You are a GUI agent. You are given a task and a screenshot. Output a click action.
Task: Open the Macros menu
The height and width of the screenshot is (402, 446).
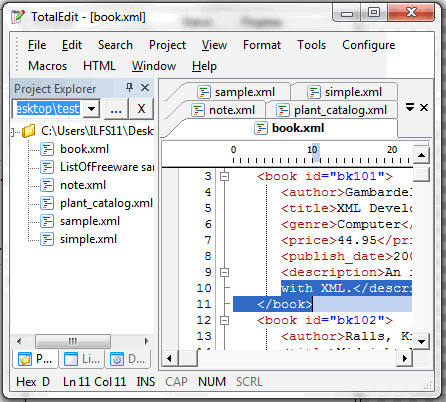pyautogui.click(x=48, y=66)
